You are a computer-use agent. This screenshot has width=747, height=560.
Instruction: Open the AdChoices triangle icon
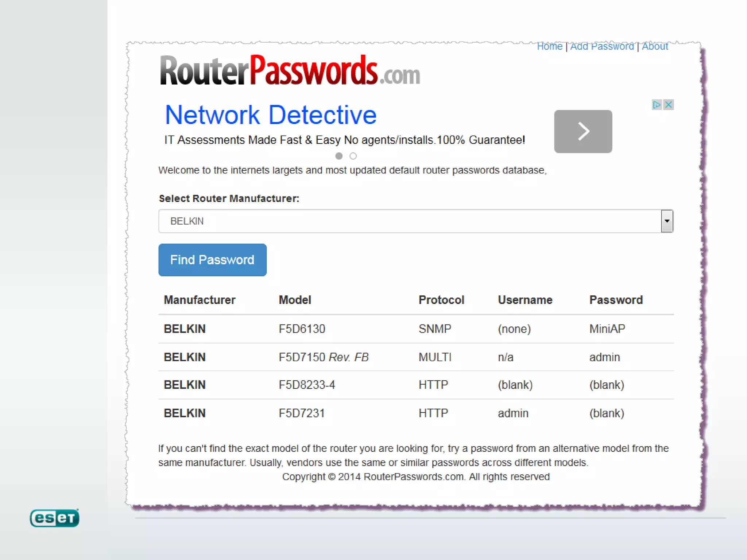coord(657,105)
